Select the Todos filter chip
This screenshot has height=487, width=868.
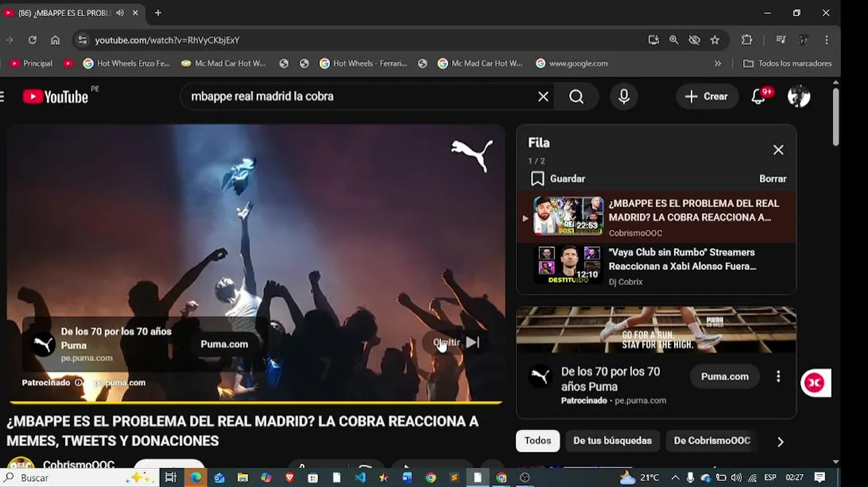[538, 440]
